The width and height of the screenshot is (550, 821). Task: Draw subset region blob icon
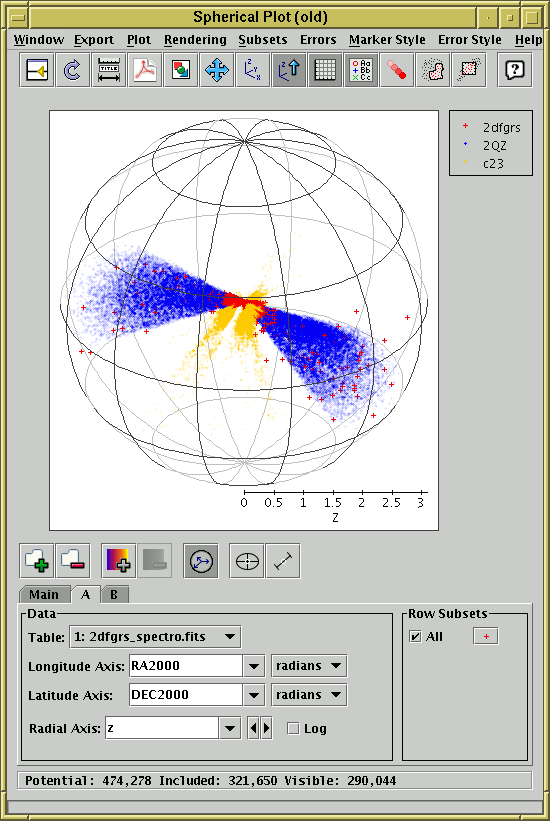[433, 70]
